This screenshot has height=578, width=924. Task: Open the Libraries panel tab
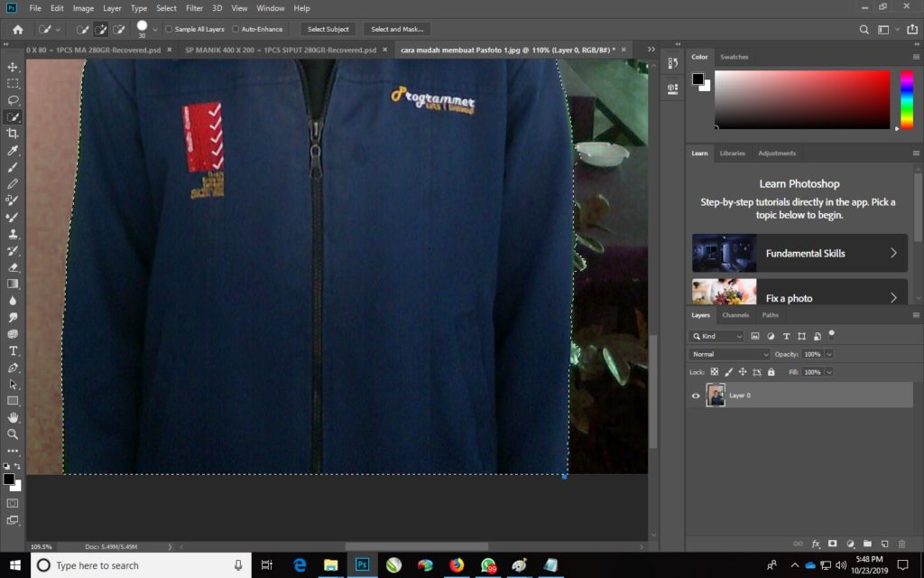732,154
